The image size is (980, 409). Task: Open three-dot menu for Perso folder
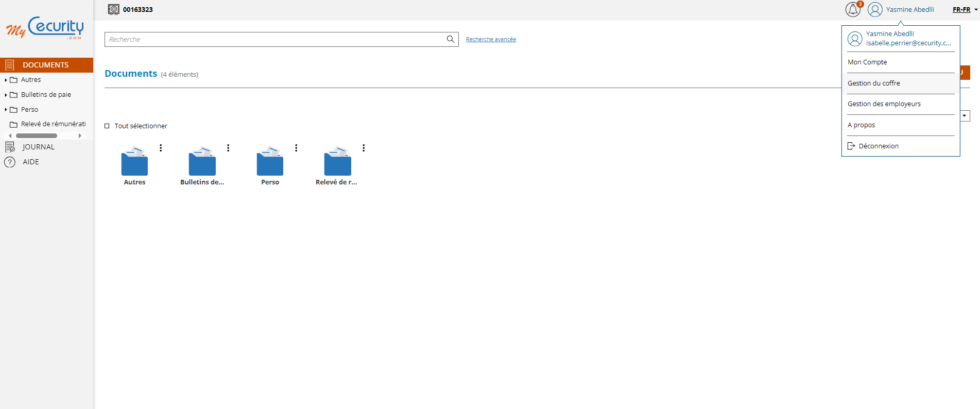296,148
